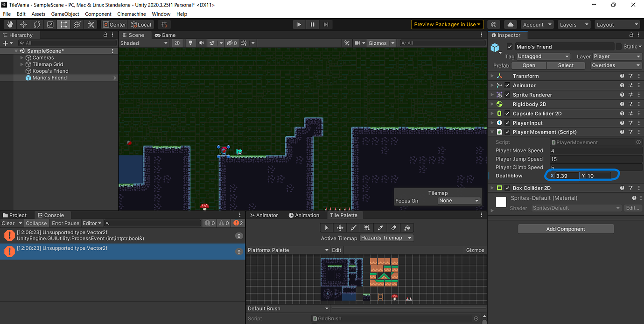
Task: Select the tile Picker eyedropper tool
Action: (380, 227)
